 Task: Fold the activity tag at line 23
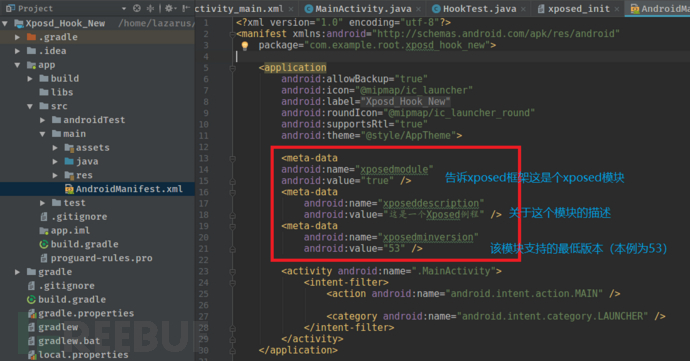click(x=232, y=272)
